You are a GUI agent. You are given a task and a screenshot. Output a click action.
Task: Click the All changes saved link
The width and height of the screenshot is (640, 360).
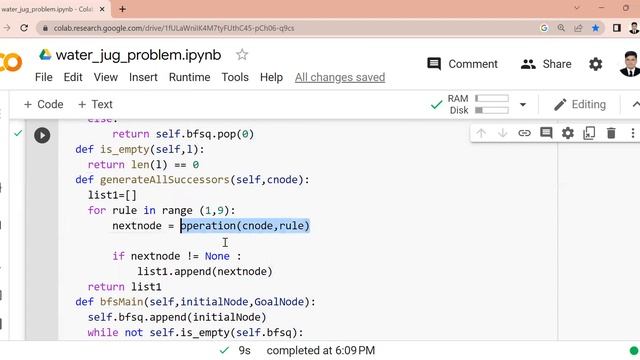340,77
